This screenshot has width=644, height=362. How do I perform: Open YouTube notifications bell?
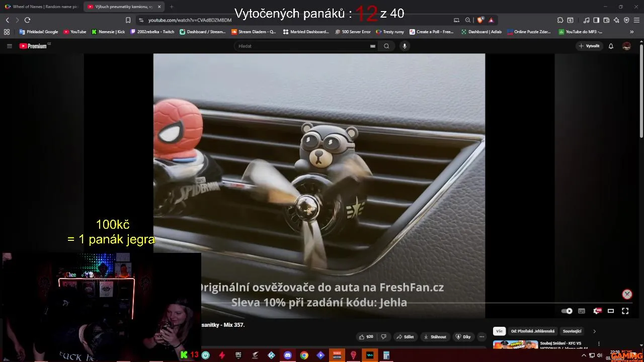click(x=611, y=46)
